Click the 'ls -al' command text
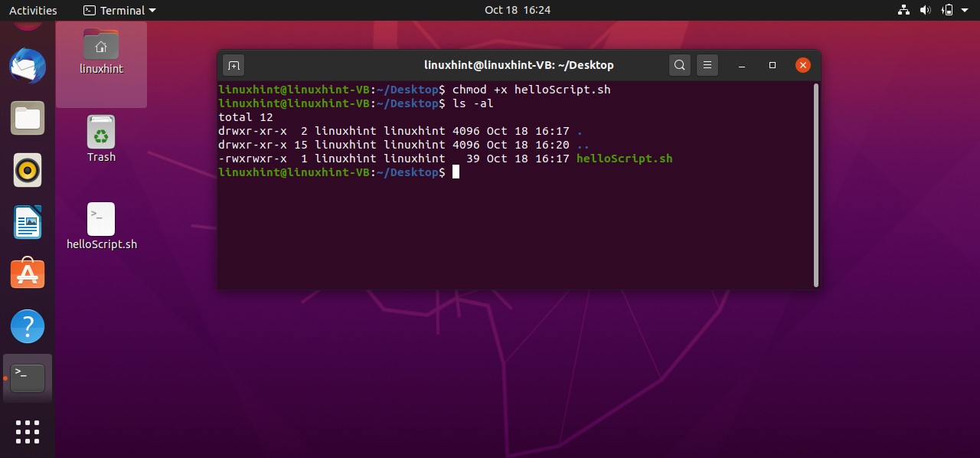The width and height of the screenshot is (980, 458). click(473, 103)
